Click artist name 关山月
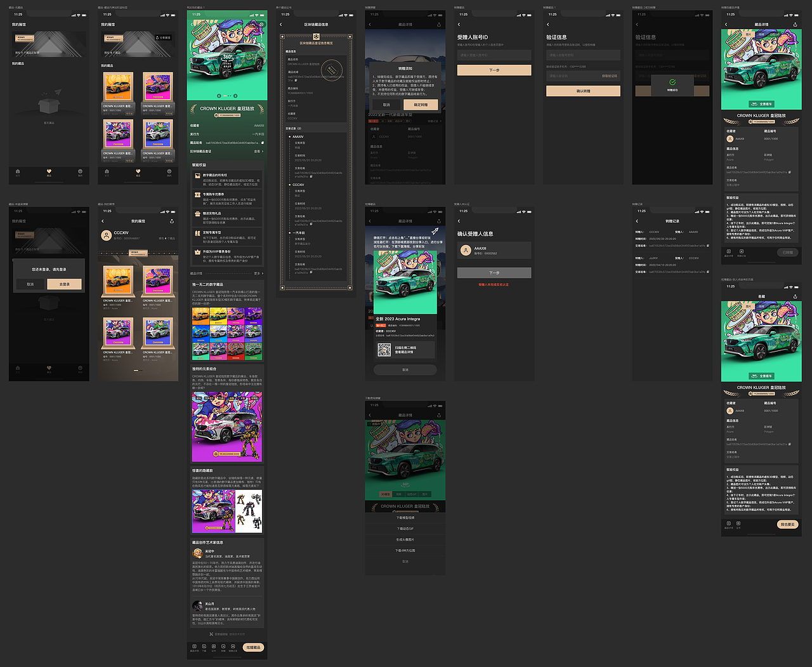 [x=209, y=604]
